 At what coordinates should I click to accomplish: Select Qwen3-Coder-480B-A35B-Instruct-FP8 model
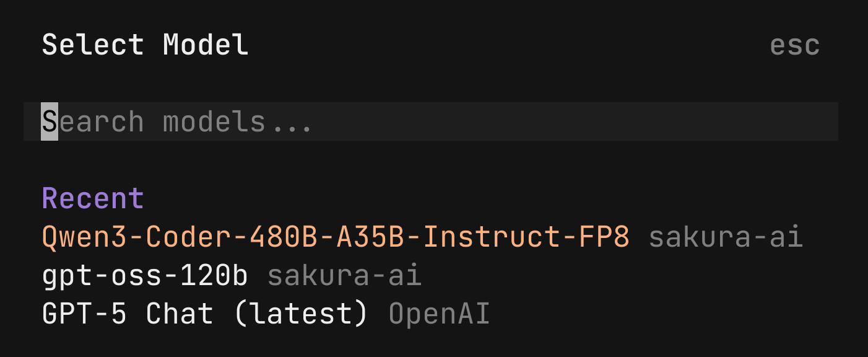pos(335,237)
